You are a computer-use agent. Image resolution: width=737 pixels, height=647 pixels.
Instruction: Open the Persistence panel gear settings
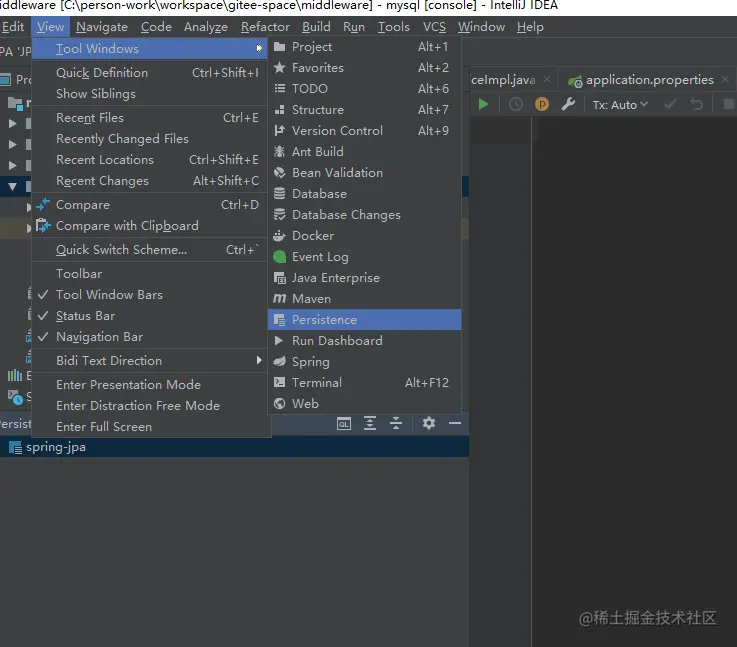tap(429, 423)
